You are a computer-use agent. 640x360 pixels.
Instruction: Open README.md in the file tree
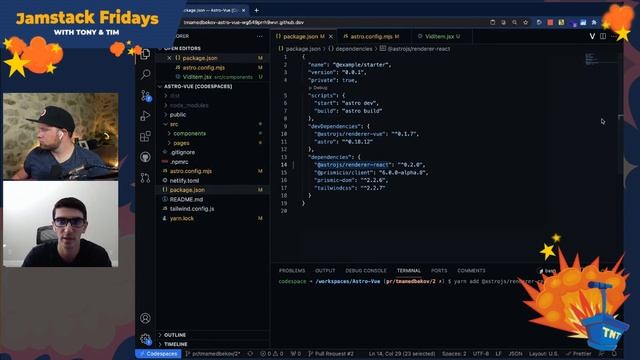[186, 199]
